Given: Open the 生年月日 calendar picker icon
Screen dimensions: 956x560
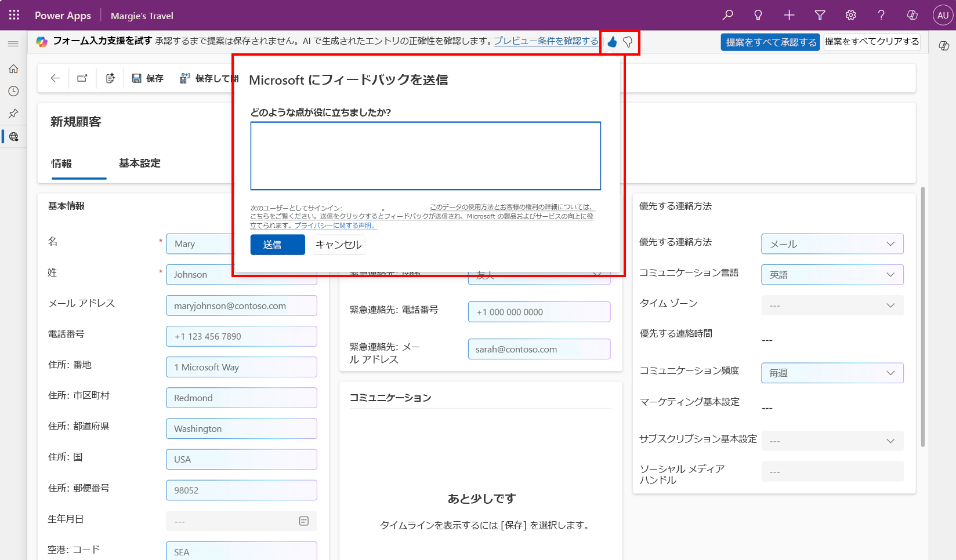Looking at the screenshot, I should tap(304, 521).
